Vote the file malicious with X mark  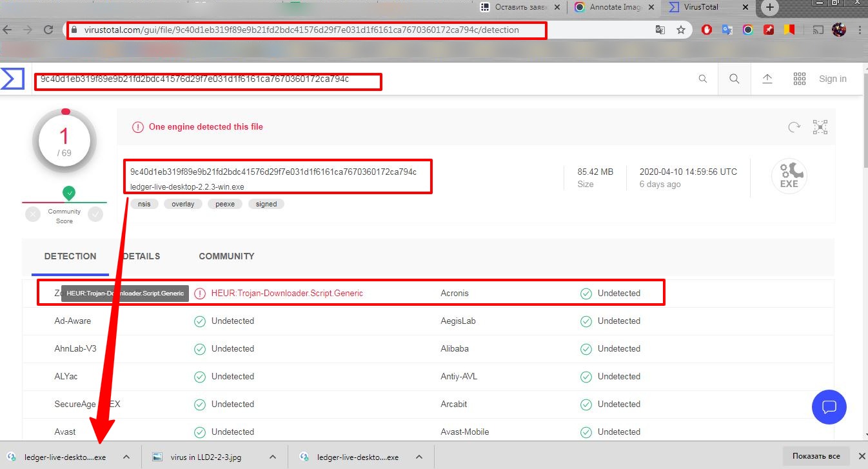coord(32,214)
